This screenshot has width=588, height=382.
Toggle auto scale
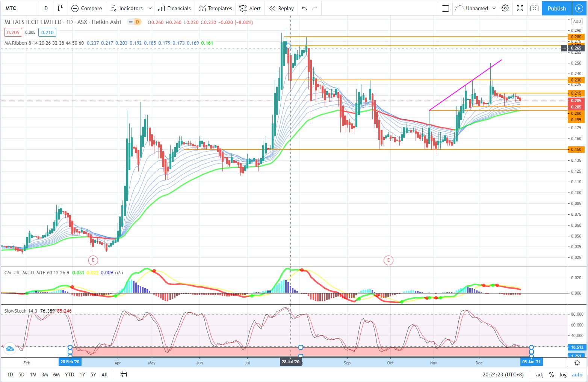tap(577, 374)
